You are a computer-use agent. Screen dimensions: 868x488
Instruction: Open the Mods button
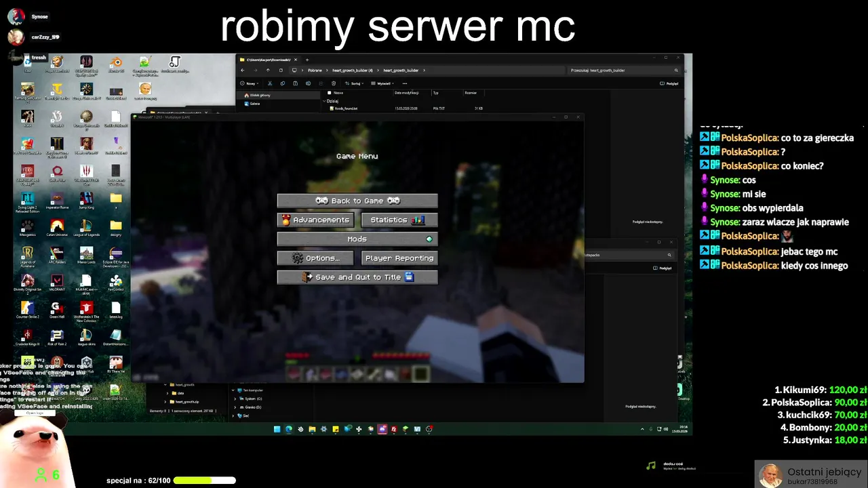click(x=357, y=239)
